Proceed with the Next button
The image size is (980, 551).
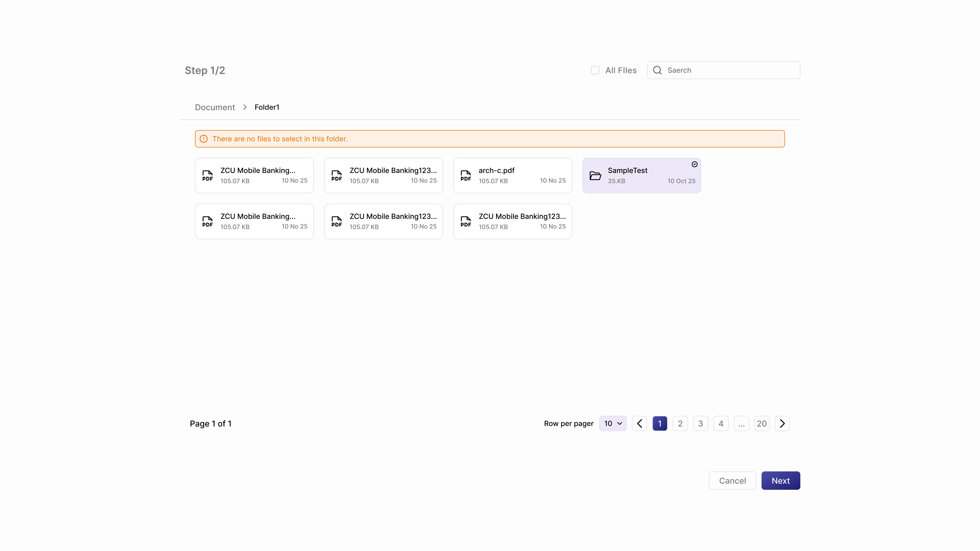[x=781, y=481]
